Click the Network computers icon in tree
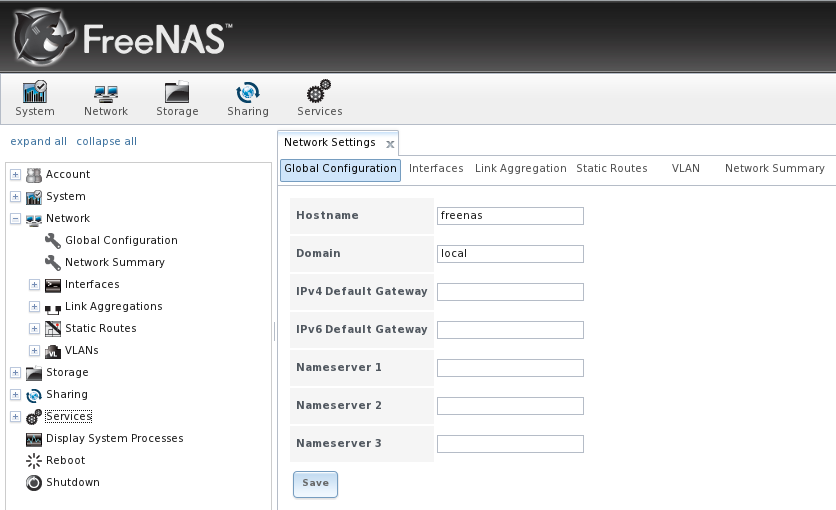This screenshot has width=836, height=510. pos(34,219)
